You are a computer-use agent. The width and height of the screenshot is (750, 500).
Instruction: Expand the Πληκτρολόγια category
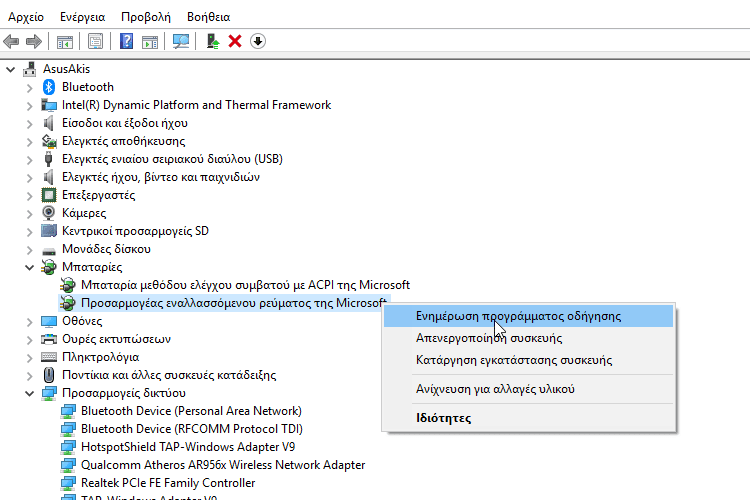click(x=30, y=358)
